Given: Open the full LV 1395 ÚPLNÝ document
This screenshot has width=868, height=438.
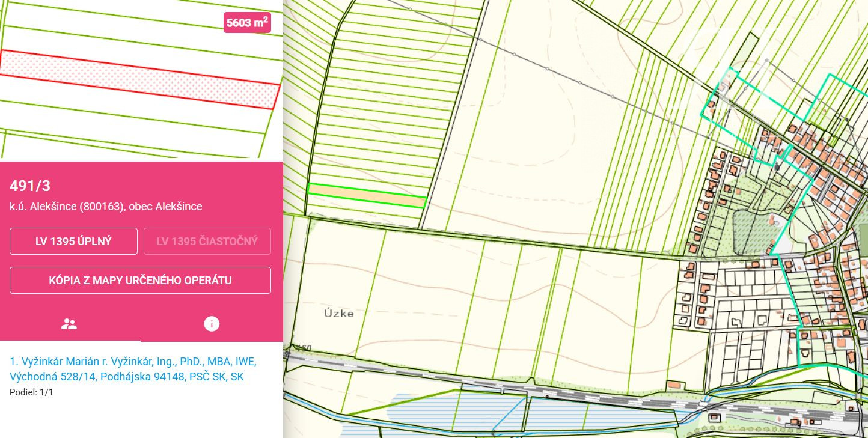Looking at the screenshot, I should tap(73, 242).
